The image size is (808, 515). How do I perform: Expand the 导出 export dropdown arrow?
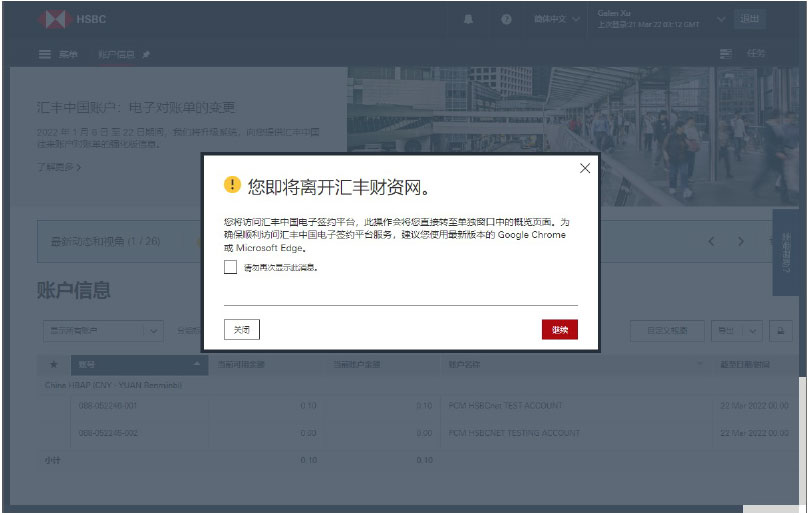click(x=752, y=330)
